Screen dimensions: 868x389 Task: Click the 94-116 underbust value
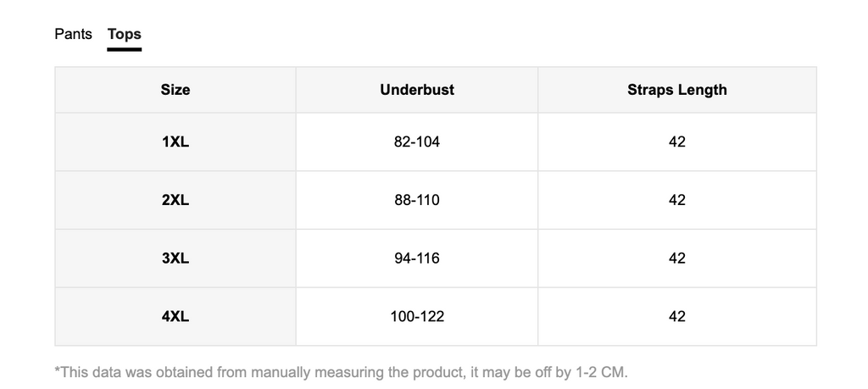[417, 258]
